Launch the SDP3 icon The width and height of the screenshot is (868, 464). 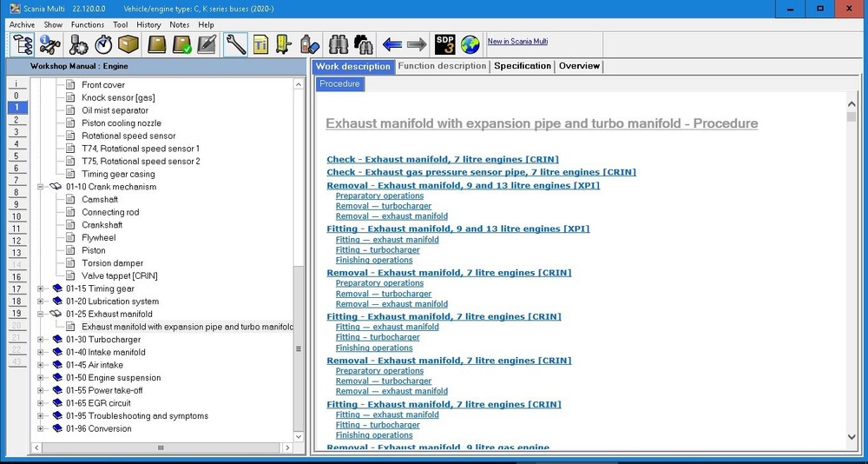[444, 44]
